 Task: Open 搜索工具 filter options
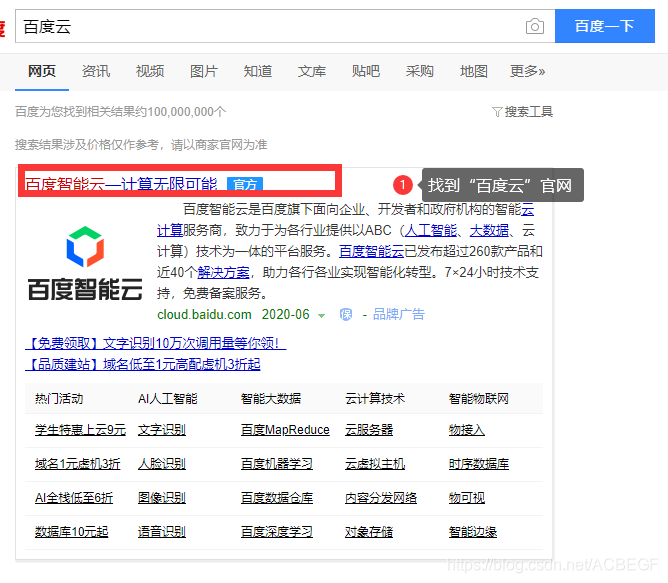click(x=529, y=112)
